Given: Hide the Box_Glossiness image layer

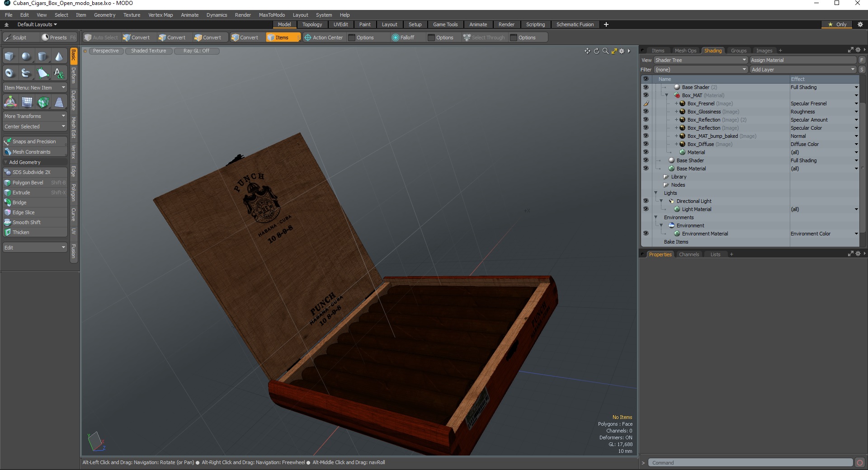Looking at the screenshot, I should (646, 112).
